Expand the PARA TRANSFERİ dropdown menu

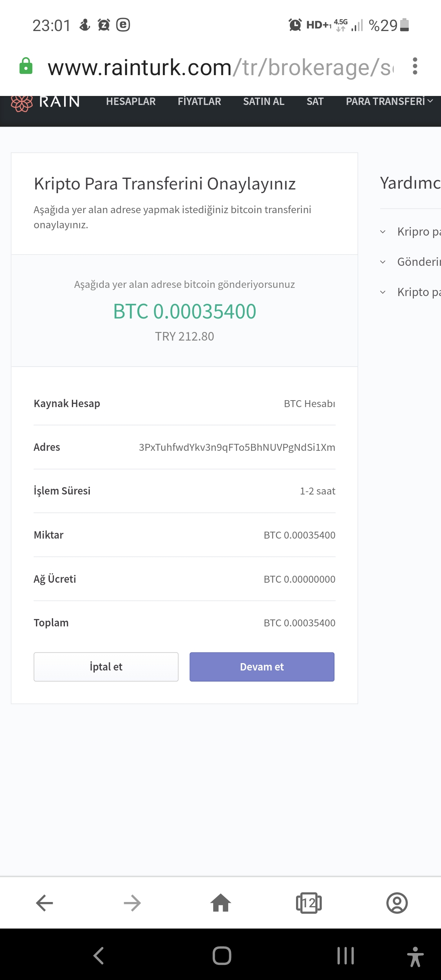[390, 101]
